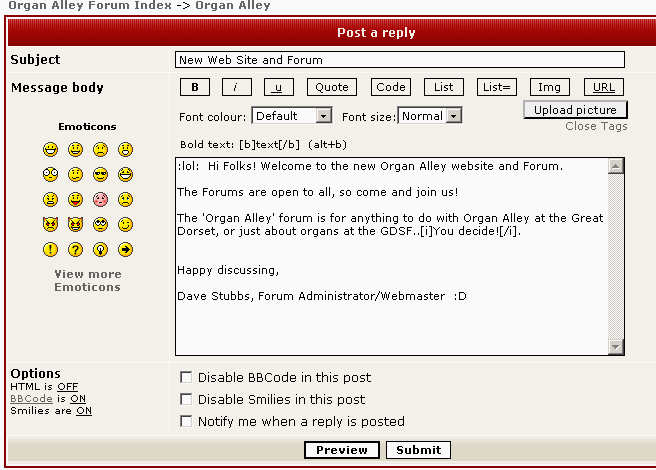Insert the black arrow emoticon
The width and height of the screenshot is (656, 470).
point(125,249)
